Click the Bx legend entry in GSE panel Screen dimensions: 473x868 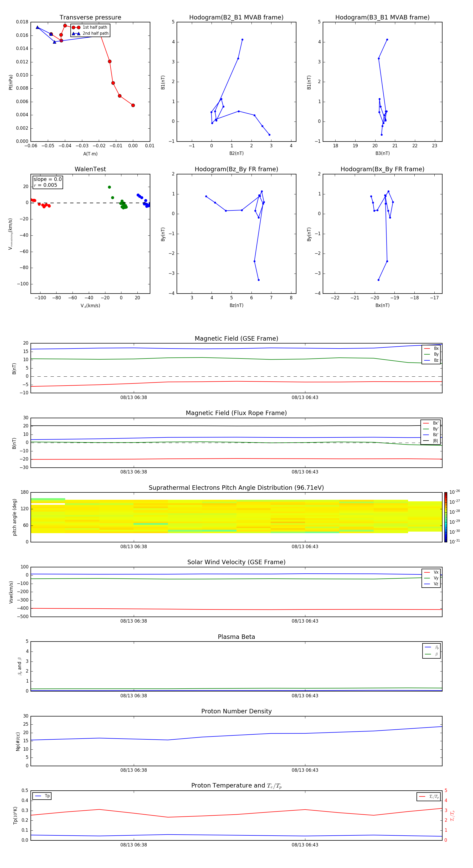(431, 349)
